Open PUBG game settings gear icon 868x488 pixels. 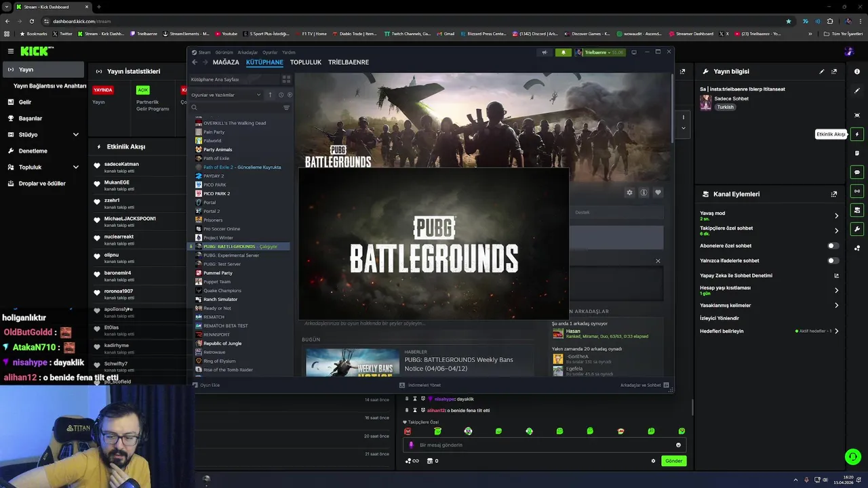pyautogui.click(x=629, y=192)
